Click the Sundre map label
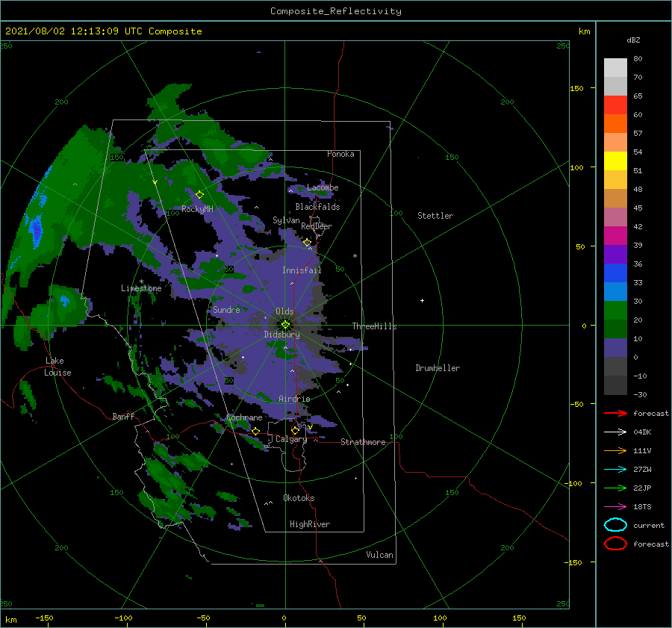The image size is (672, 628). pyautogui.click(x=226, y=309)
